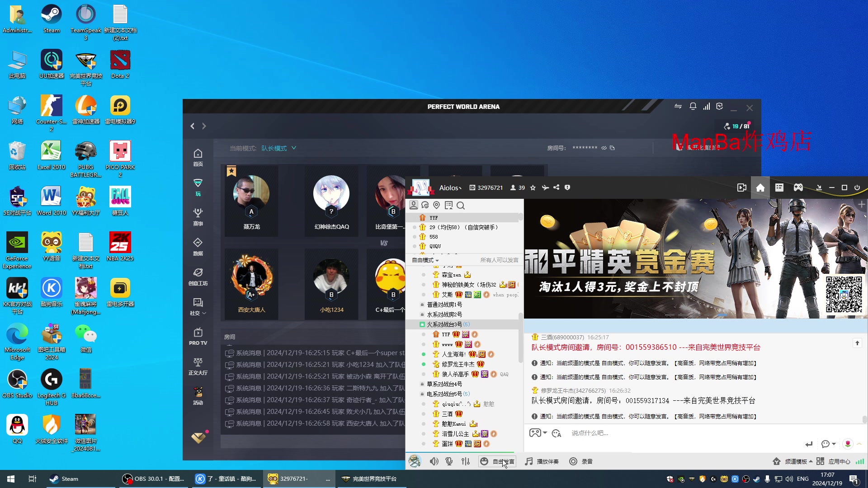Click the YY home icon in channel header

[760, 188]
